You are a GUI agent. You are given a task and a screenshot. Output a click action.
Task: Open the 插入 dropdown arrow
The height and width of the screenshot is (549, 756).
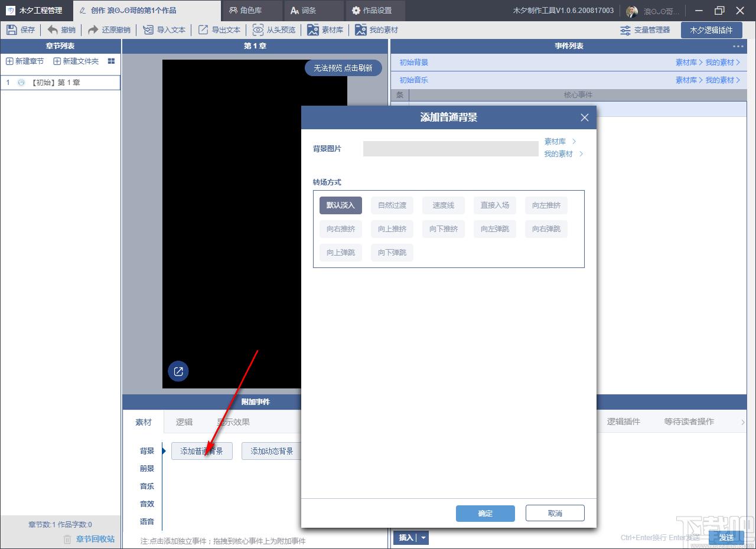tap(423, 538)
